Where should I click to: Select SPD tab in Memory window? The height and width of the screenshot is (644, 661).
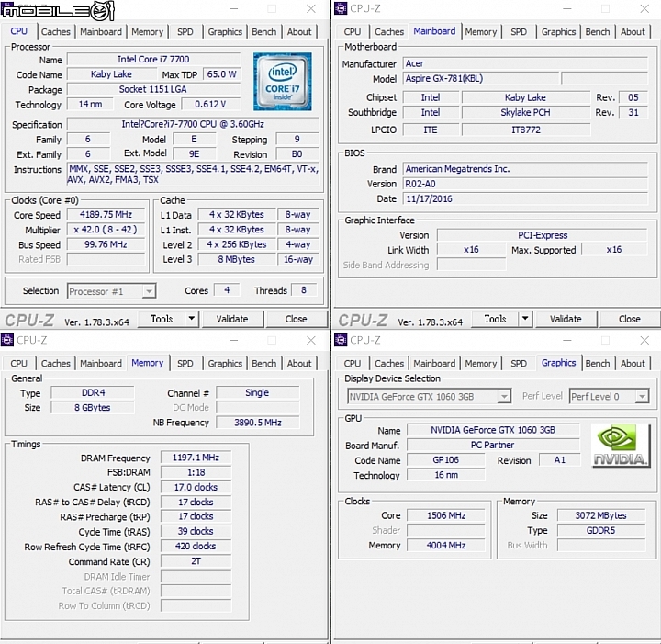click(185, 364)
